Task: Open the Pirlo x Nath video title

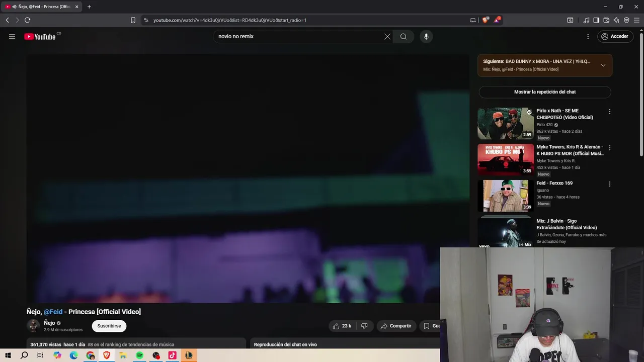Action: point(565,114)
